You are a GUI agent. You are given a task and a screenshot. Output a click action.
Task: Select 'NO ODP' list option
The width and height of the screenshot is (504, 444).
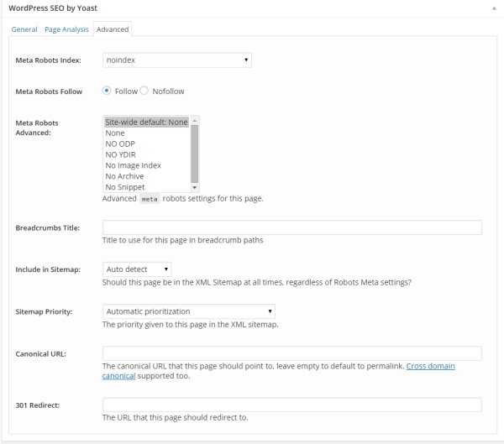(146, 144)
